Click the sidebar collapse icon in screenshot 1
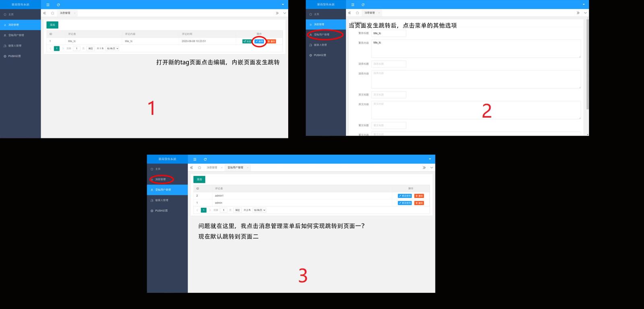644x309 pixels. [48, 5]
